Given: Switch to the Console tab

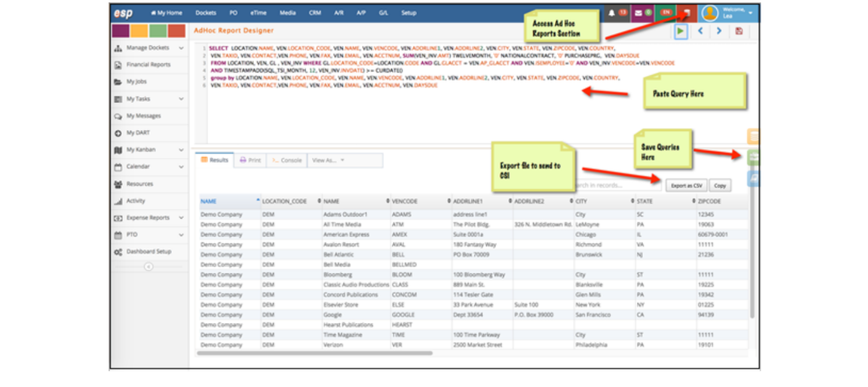Looking at the screenshot, I should pyautogui.click(x=287, y=160).
